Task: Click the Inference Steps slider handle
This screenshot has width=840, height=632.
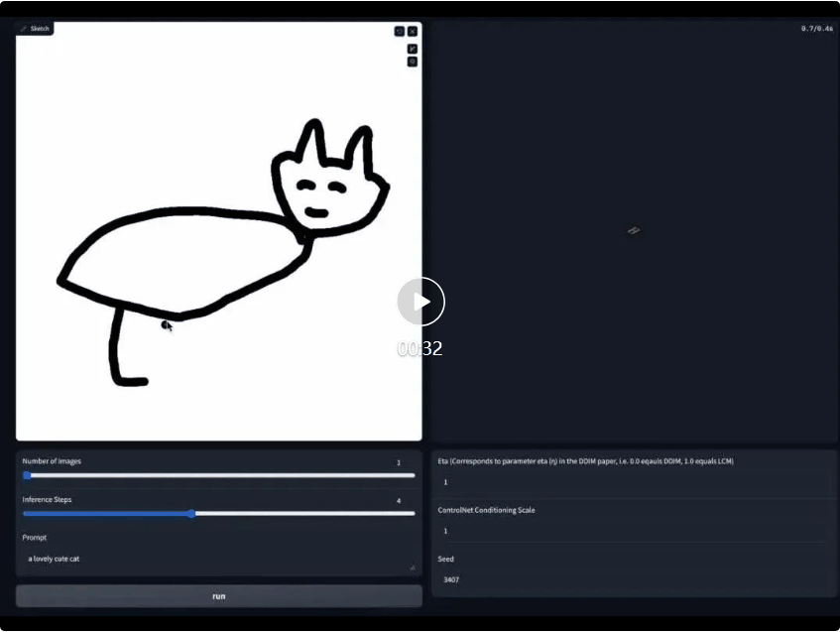Action: 191,513
